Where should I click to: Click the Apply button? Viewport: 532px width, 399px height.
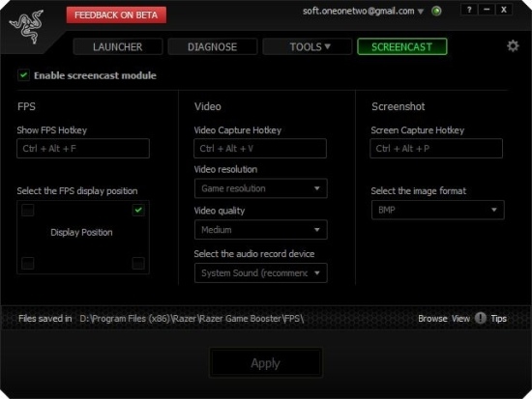click(x=266, y=363)
